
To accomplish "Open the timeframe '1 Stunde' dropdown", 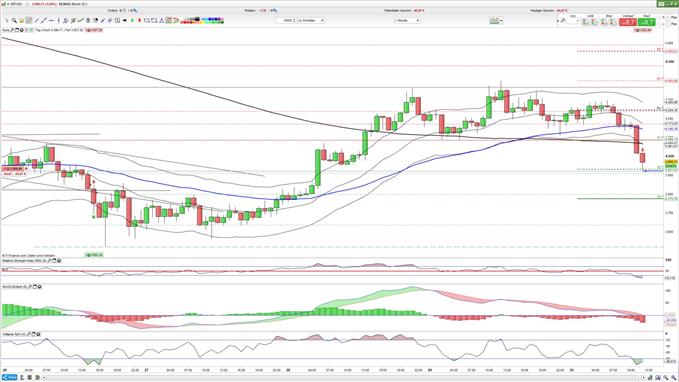I will [407, 20].
